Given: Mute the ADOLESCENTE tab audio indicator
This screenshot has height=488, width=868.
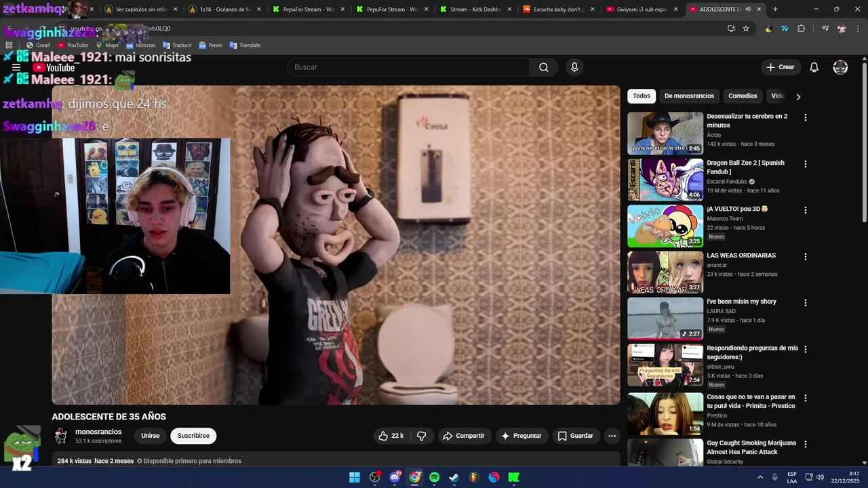Looking at the screenshot, I should click(748, 9).
